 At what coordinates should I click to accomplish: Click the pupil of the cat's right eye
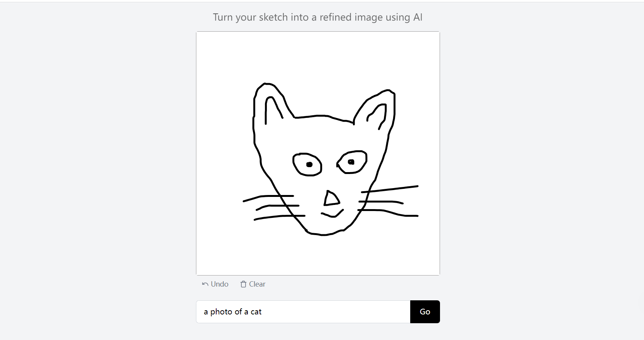pyautogui.click(x=351, y=162)
